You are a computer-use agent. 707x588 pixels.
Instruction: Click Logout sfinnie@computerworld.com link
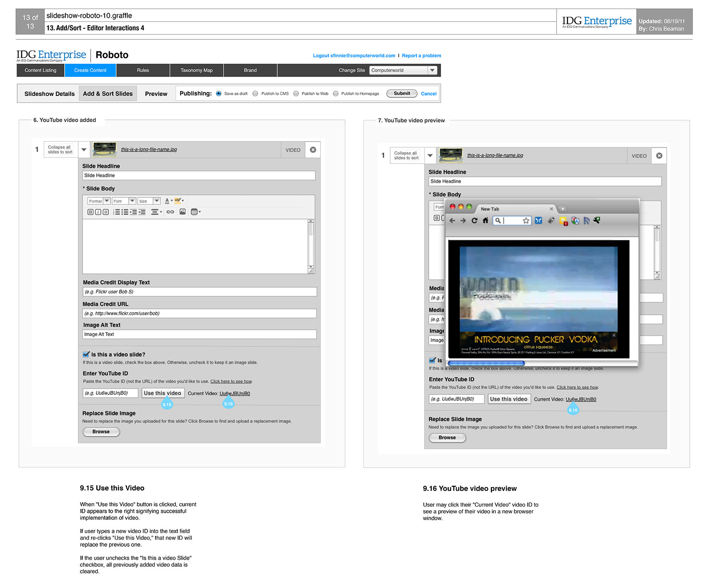coord(354,56)
